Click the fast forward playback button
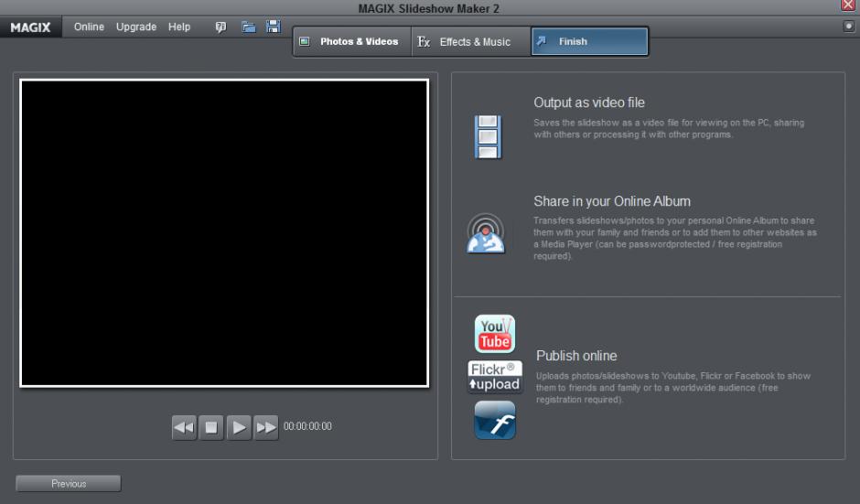The width and height of the screenshot is (860, 504). click(x=266, y=427)
